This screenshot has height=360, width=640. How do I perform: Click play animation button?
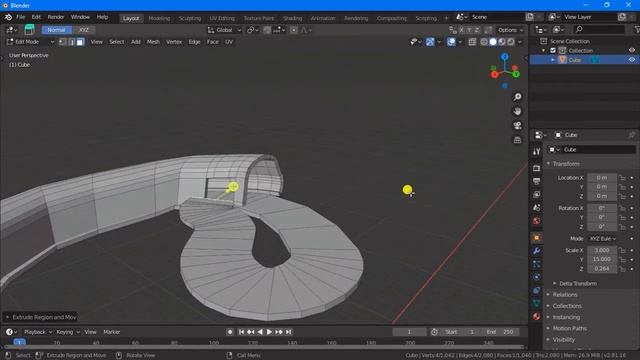[x=269, y=332]
